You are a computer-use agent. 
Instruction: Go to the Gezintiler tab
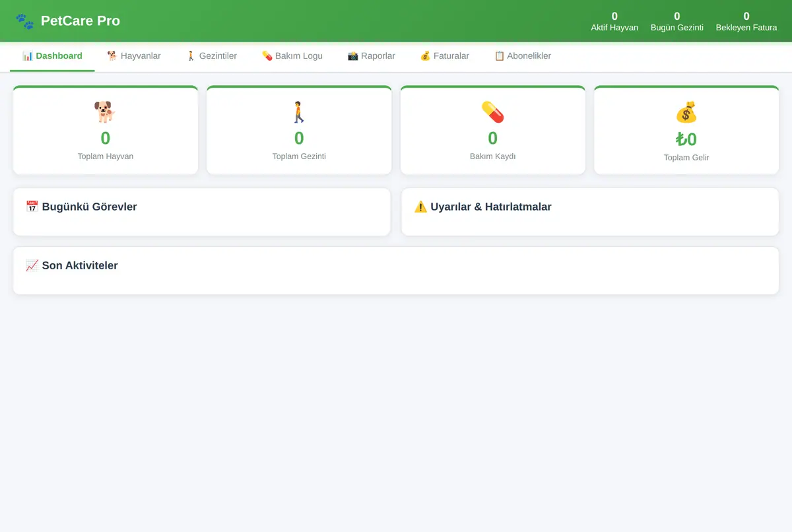click(211, 56)
